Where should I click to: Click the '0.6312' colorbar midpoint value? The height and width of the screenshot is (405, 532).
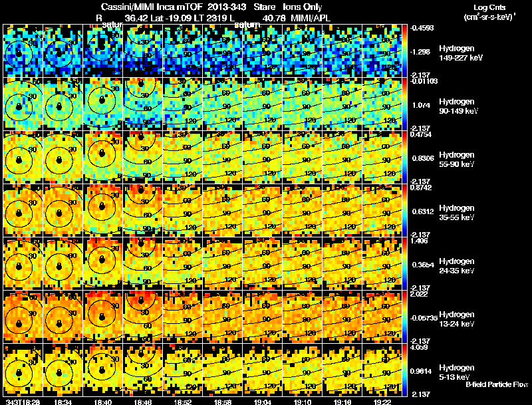(x=423, y=211)
